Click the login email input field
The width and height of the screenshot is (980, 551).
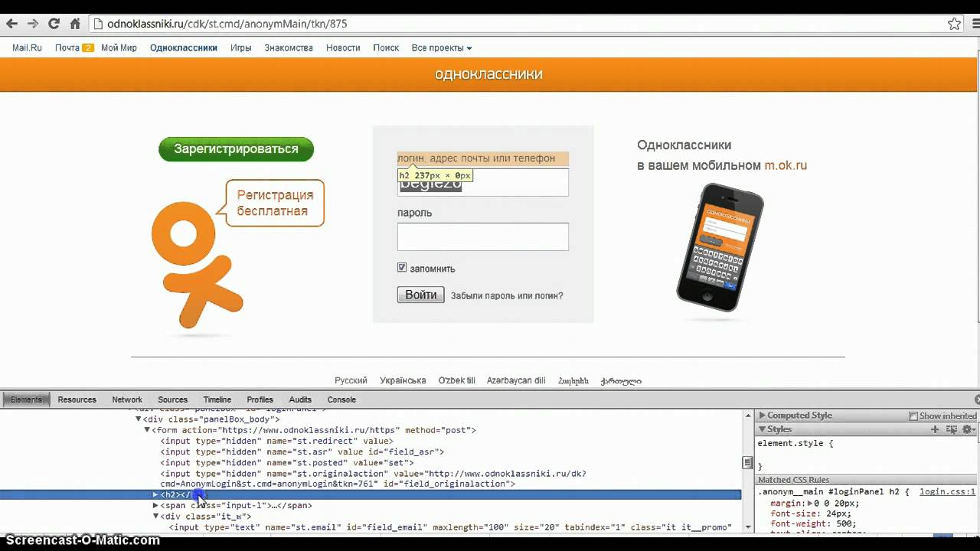(x=482, y=182)
